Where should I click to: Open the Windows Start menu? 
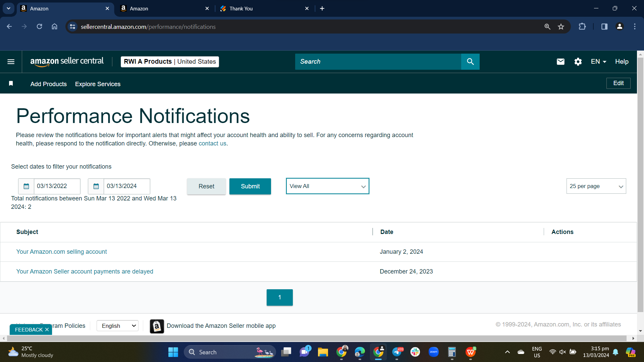pos(173,352)
